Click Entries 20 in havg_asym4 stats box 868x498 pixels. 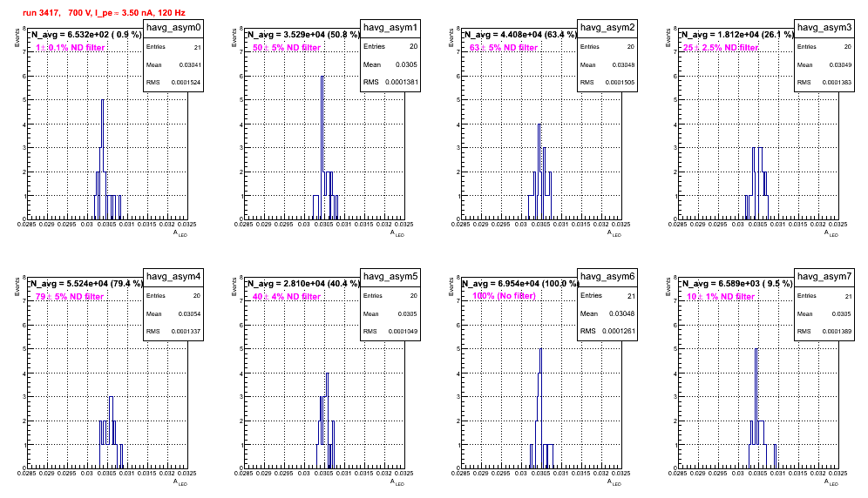(173, 296)
